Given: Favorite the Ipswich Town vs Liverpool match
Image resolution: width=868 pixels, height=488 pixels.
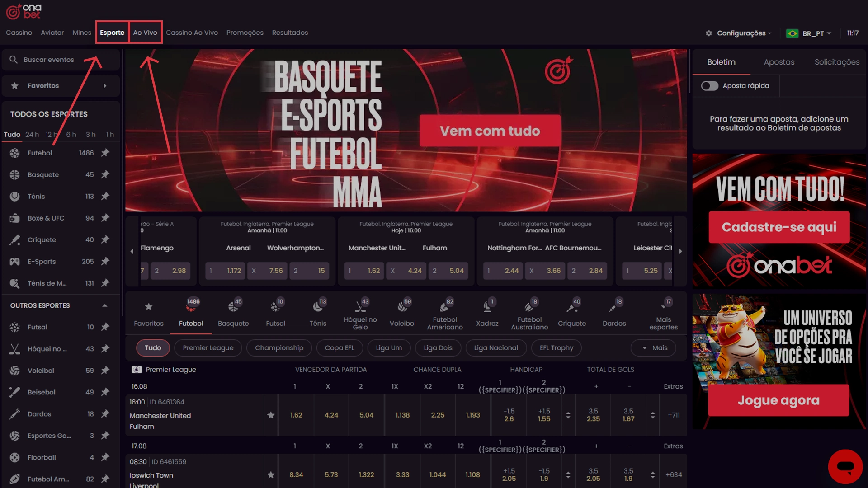Looking at the screenshot, I should (x=271, y=475).
